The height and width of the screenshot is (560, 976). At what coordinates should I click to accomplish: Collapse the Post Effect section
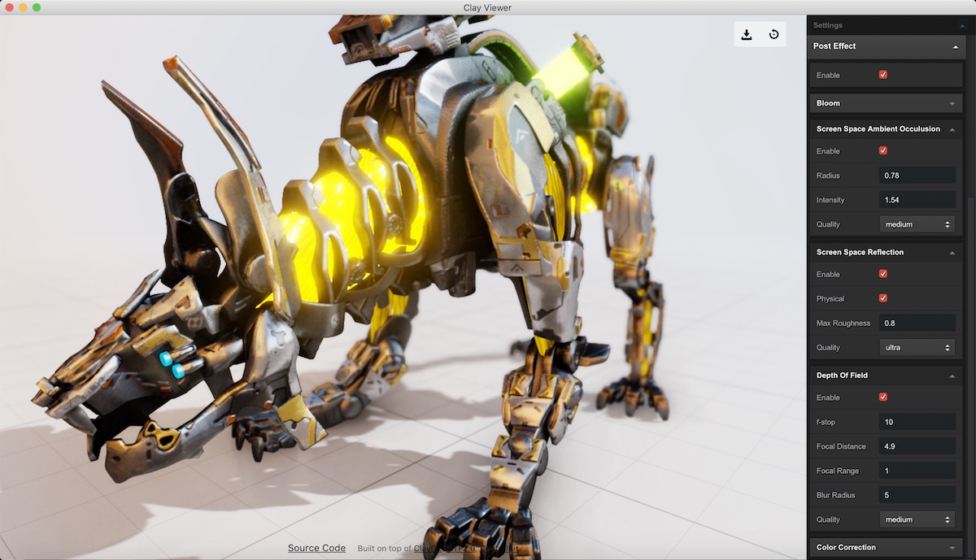tap(885, 46)
